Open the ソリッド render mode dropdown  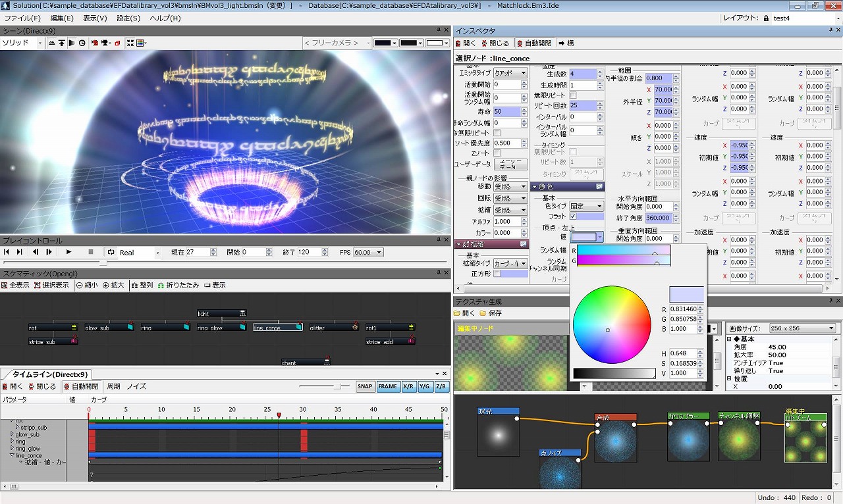(40, 43)
